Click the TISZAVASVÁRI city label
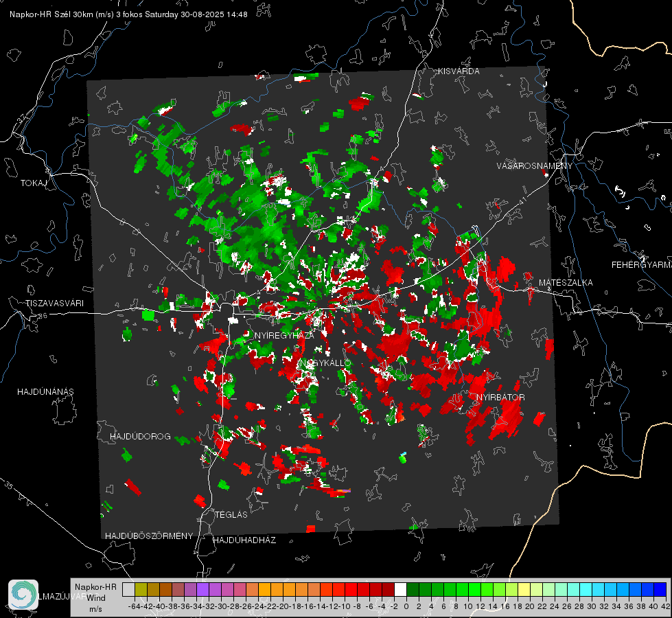672x618 pixels. (54, 304)
